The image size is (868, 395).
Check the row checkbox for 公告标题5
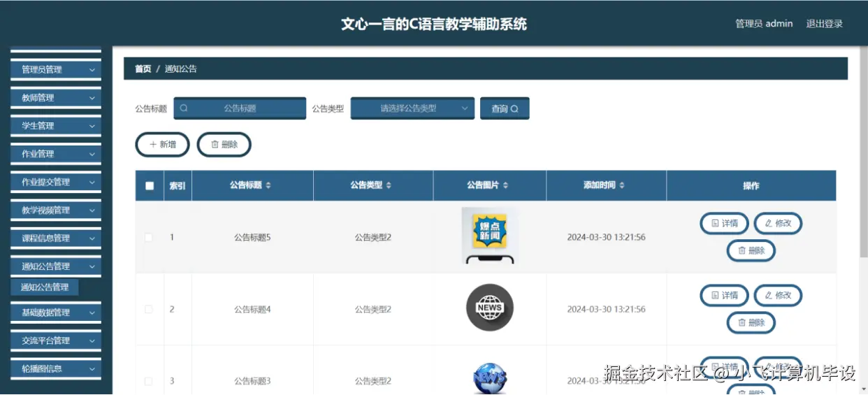[149, 238]
